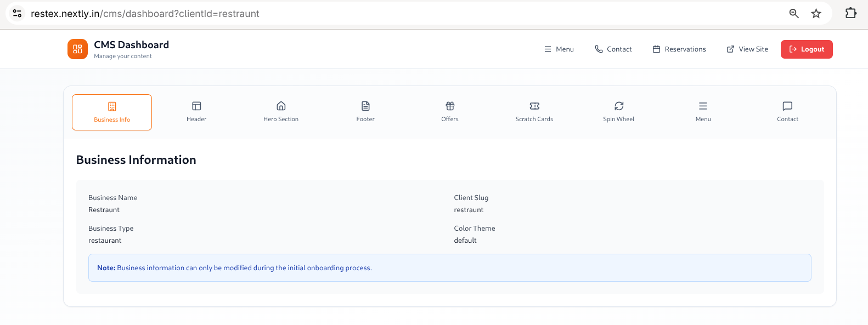Click the Business Type label

coord(111,229)
